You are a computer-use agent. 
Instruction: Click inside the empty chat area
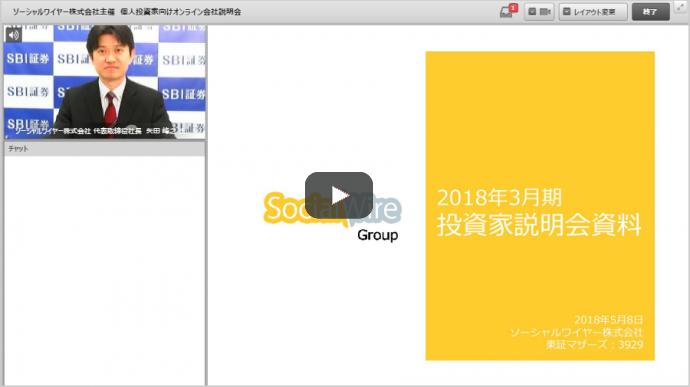[x=105, y=270]
